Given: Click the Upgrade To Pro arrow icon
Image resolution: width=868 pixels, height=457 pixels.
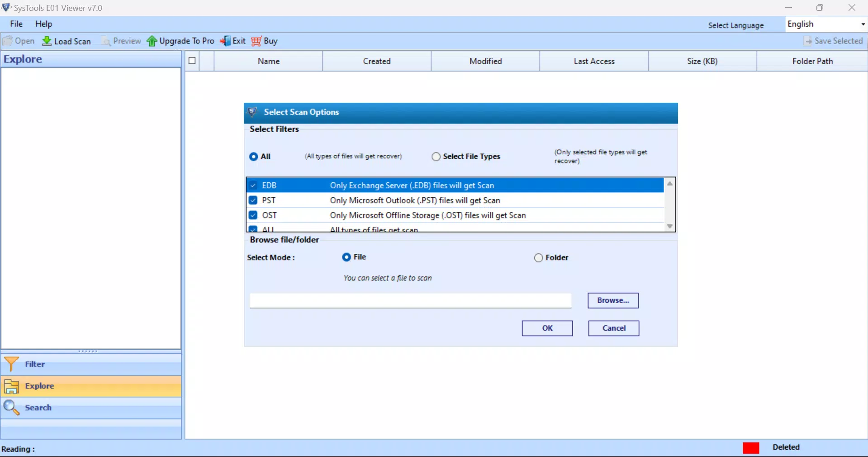Looking at the screenshot, I should [152, 41].
